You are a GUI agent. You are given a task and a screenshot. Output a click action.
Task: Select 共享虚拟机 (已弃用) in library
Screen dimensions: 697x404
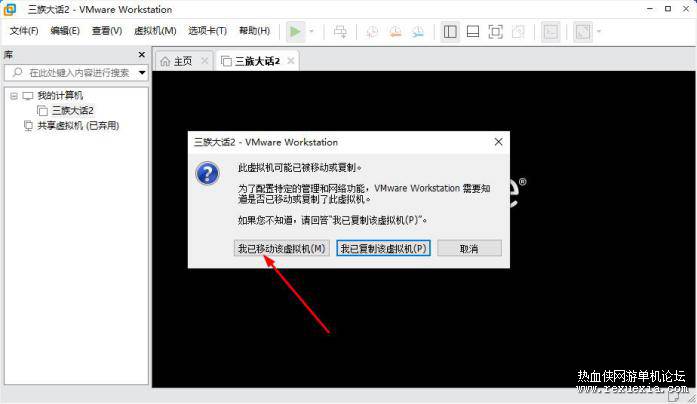71,126
